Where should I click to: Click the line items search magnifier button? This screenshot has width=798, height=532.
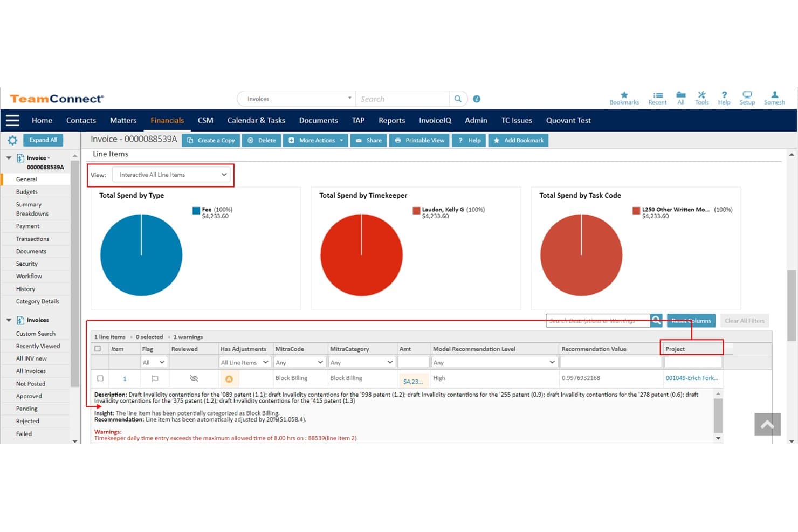tap(656, 321)
